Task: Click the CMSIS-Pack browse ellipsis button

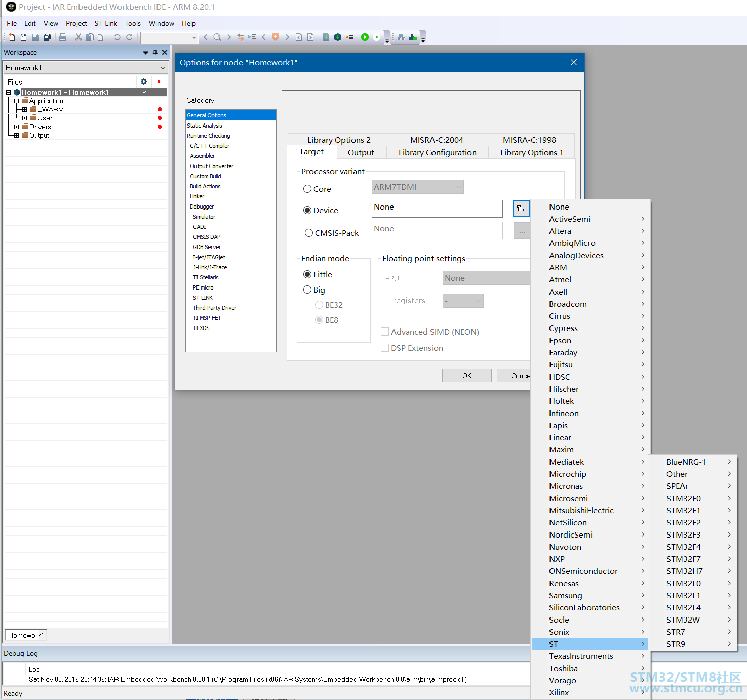Action: pyautogui.click(x=522, y=231)
